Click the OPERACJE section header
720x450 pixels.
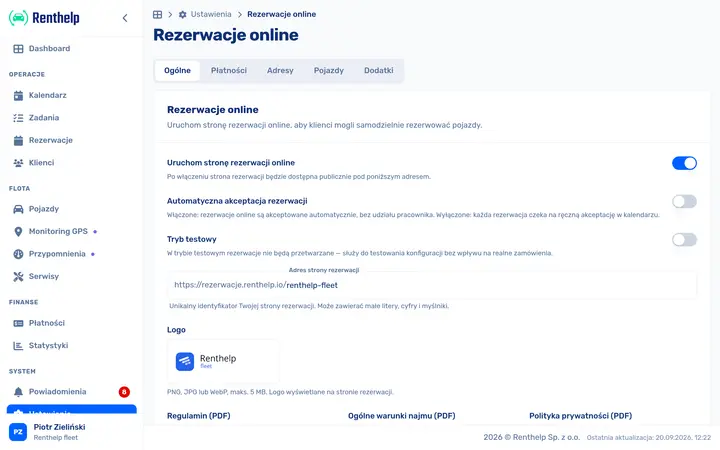27,74
